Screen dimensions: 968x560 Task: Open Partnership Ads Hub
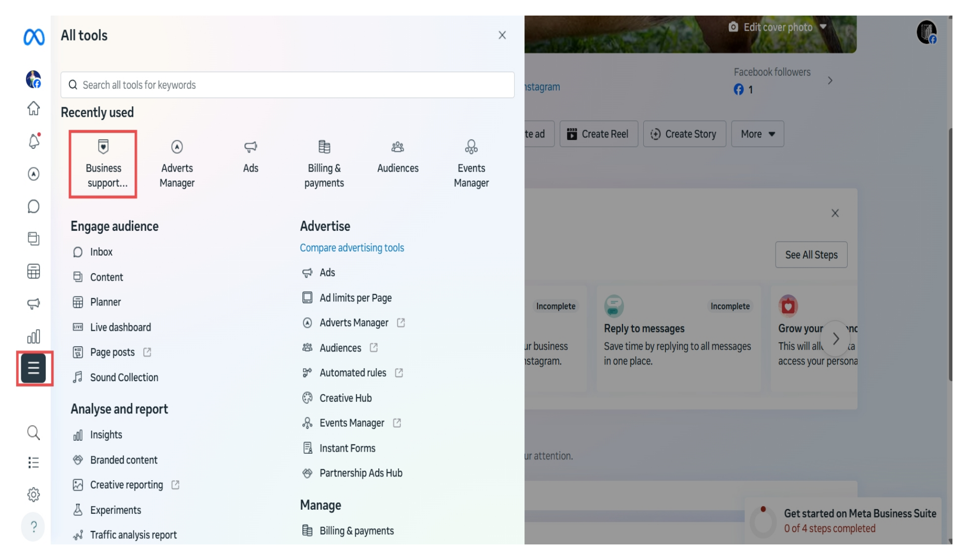point(352,473)
